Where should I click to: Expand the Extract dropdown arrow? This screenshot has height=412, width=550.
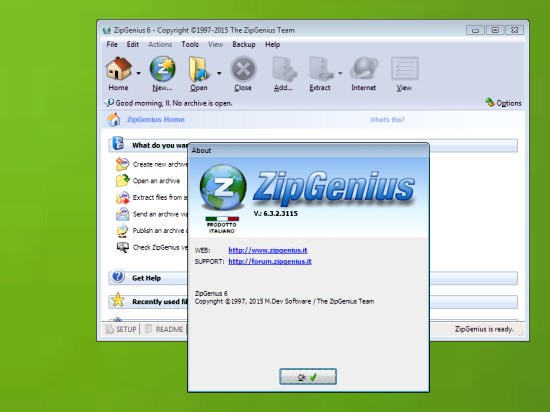pyautogui.click(x=340, y=73)
